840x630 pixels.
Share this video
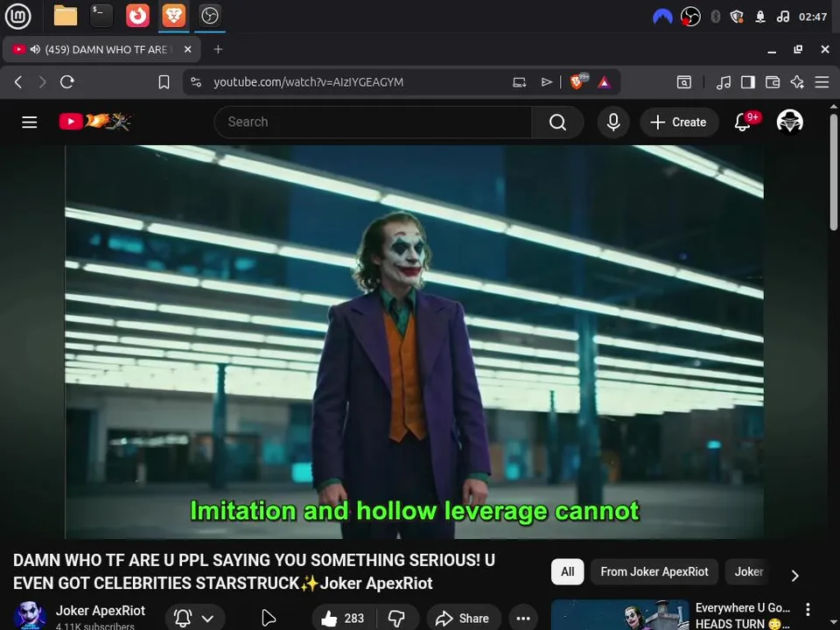[464, 619]
